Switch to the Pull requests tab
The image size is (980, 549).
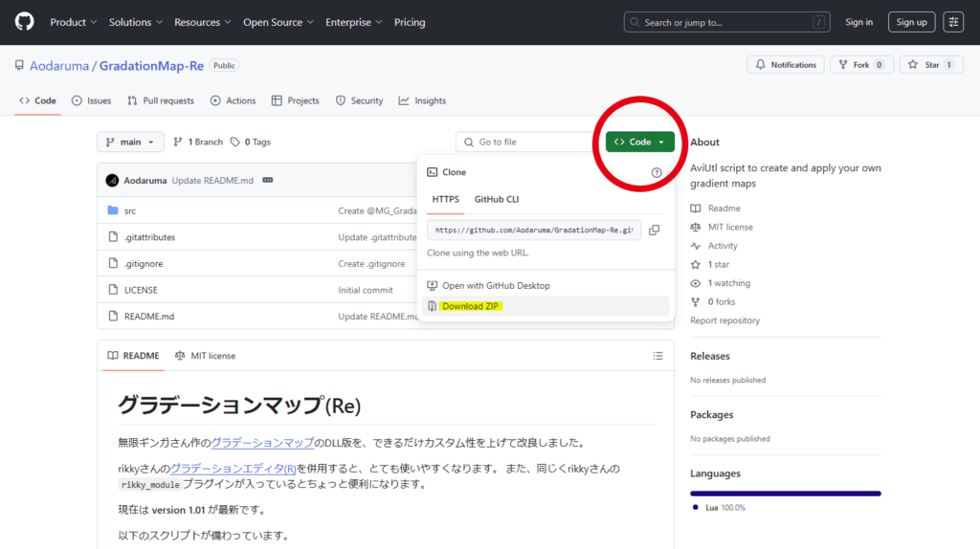point(161,100)
